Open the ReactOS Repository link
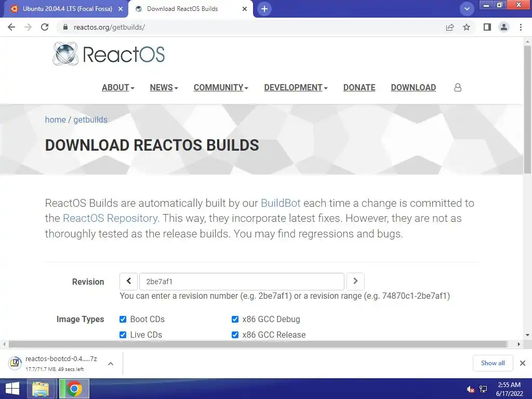This screenshot has height=399, width=532. tap(111, 218)
